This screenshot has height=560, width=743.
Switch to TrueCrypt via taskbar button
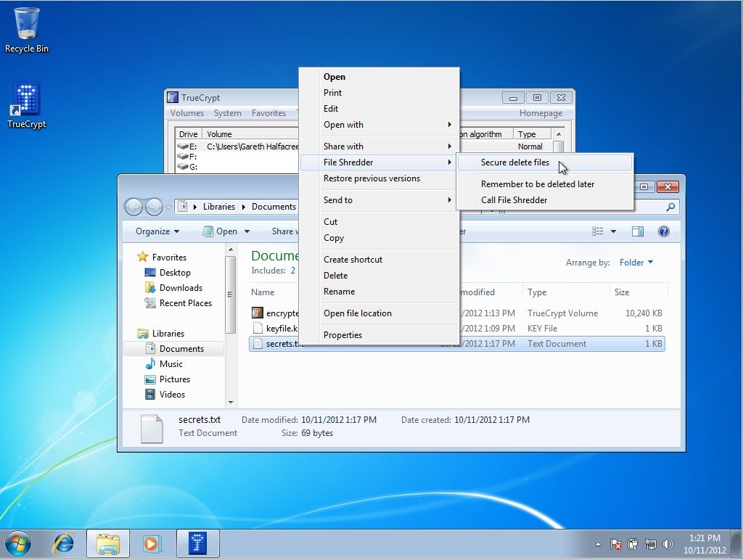[x=197, y=543]
